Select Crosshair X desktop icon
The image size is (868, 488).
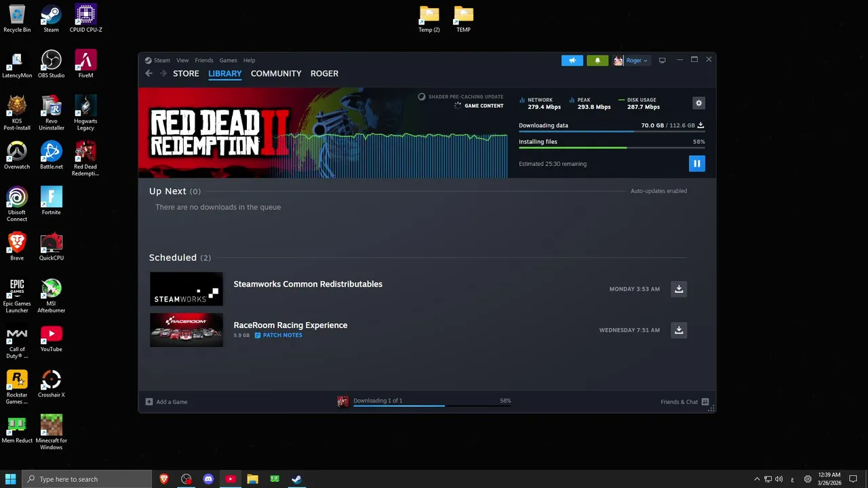coord(51,384)
